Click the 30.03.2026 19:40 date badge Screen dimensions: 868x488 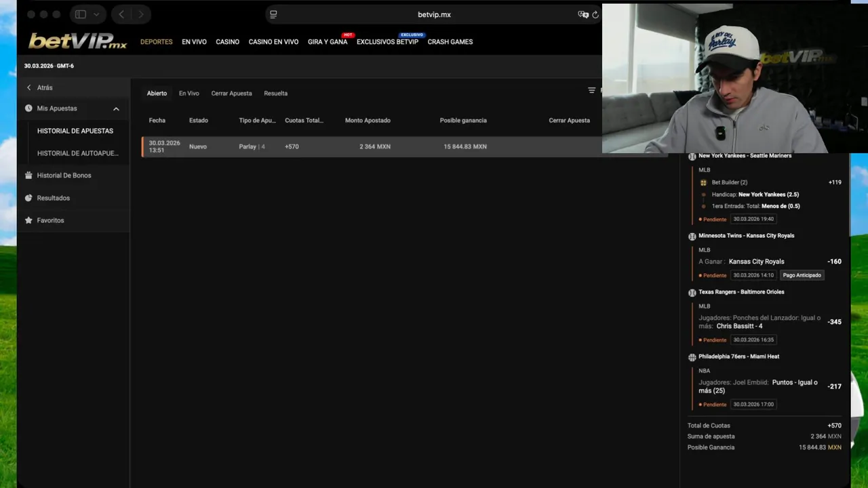pyautogui.click(x=753, y=219)
